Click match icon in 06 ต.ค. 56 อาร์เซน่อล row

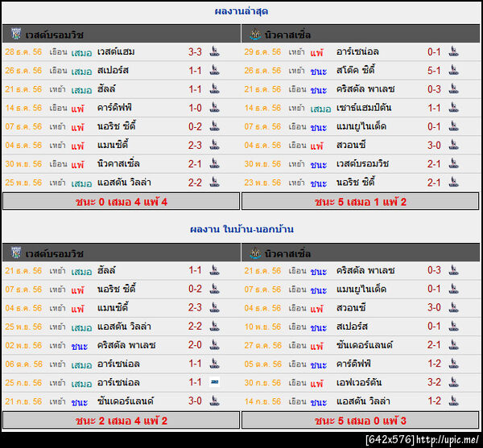coord(214,364)
